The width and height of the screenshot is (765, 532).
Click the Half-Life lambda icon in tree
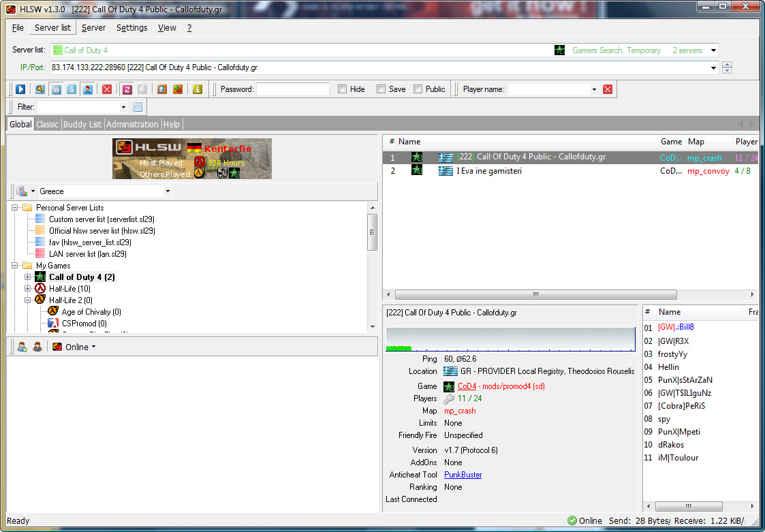(x=40, y=288)
